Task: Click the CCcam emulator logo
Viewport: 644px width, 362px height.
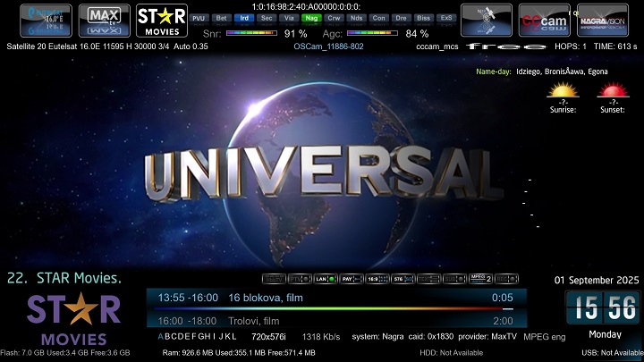Action: pos(544,21)
